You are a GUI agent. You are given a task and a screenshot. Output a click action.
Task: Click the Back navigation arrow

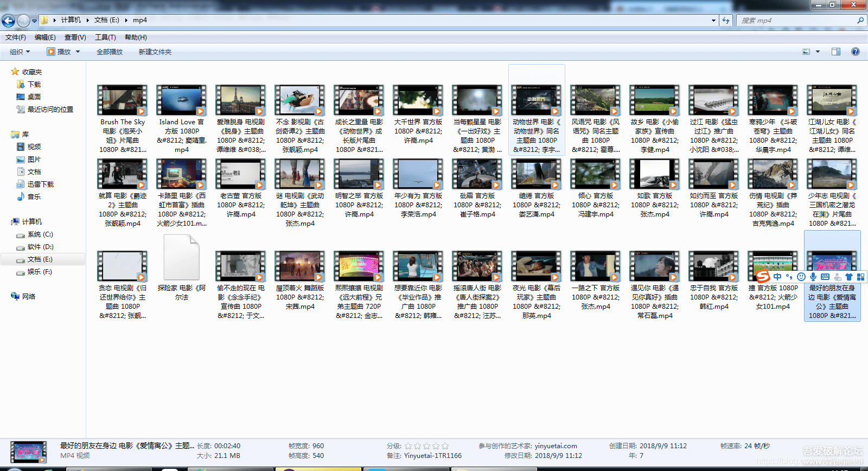[x=8, y=21]
